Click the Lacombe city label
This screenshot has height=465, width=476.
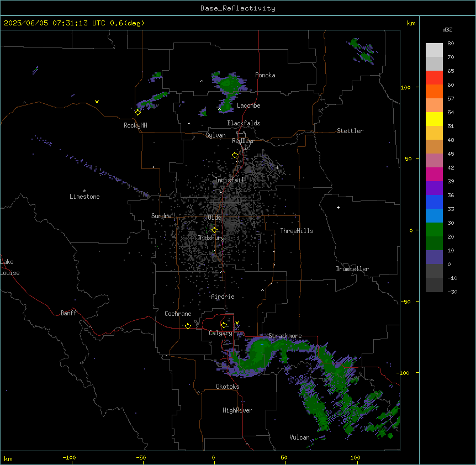(x=248, y=105)
